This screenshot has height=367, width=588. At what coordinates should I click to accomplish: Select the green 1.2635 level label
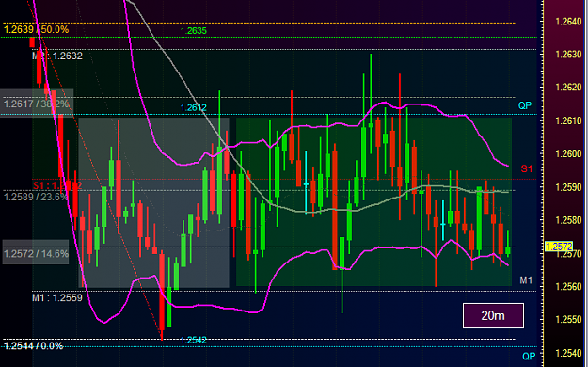point(194,31)
